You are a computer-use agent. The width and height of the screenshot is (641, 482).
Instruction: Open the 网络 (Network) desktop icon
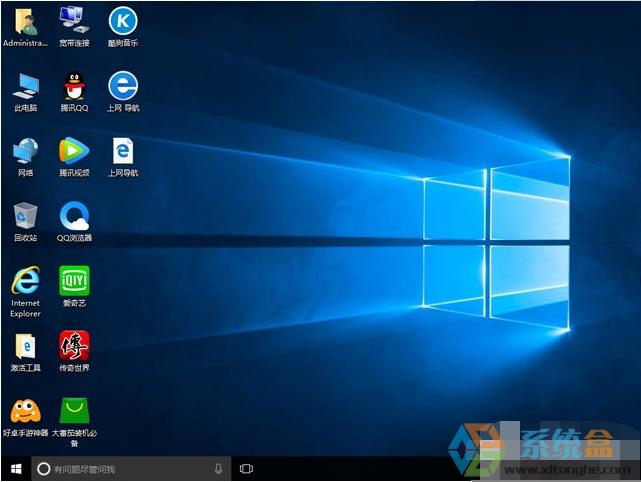point(25,151)
